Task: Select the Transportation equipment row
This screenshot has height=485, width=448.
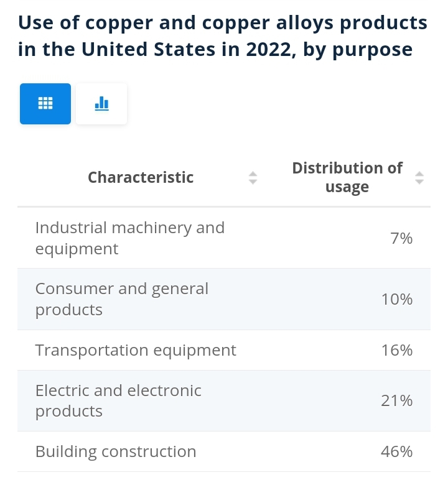Action: (x=224, y=350)
